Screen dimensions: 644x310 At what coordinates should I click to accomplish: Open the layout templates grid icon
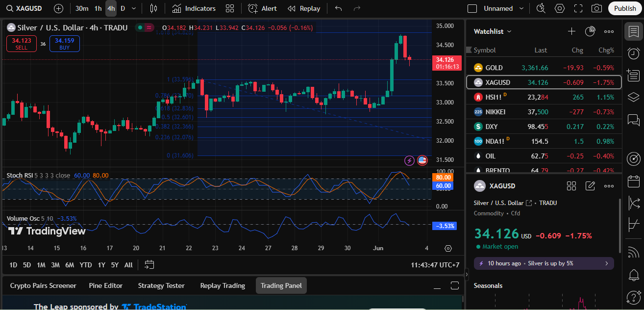[x=229, y=8]
